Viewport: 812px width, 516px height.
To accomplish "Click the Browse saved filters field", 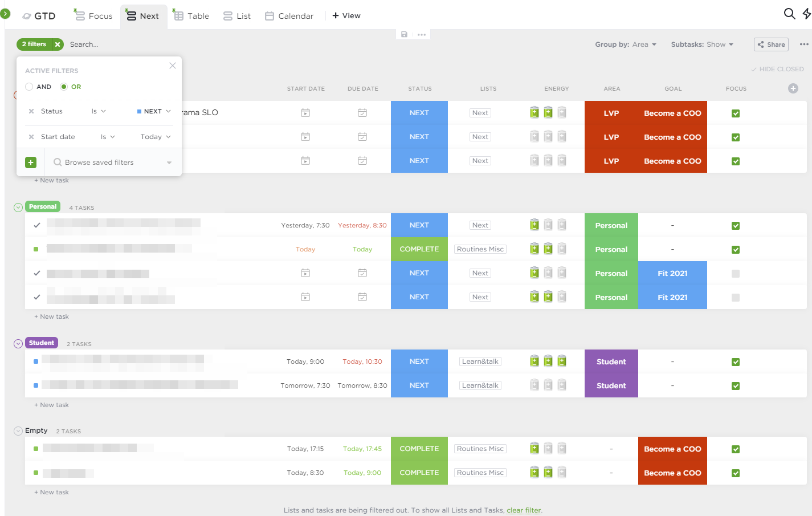I will click(112, 162).
